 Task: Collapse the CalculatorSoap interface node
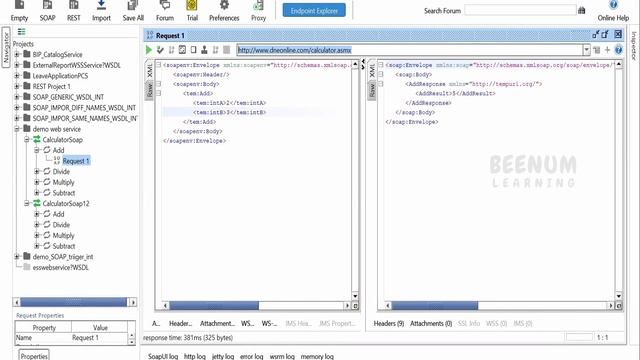click(27, 140)
